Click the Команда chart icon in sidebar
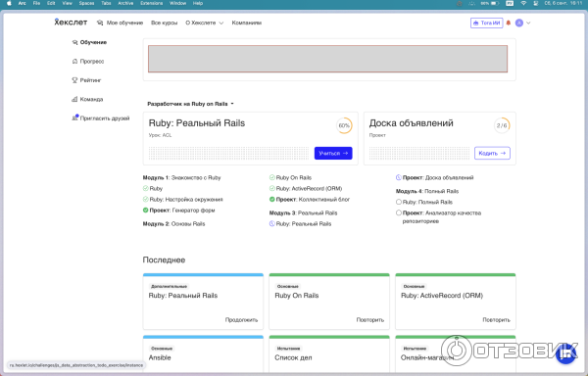Screen dimensions: 588x376 [74, 99]
